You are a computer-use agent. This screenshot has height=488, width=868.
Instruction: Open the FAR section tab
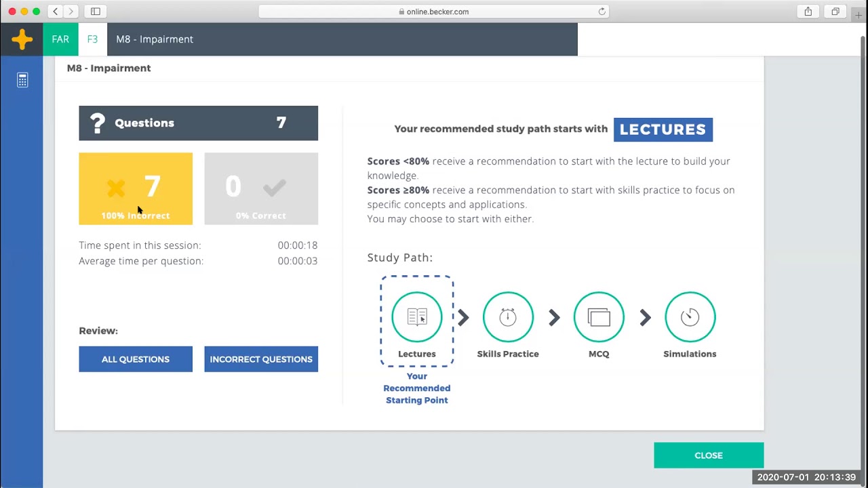pyautogui.click(x=60, y=39)
